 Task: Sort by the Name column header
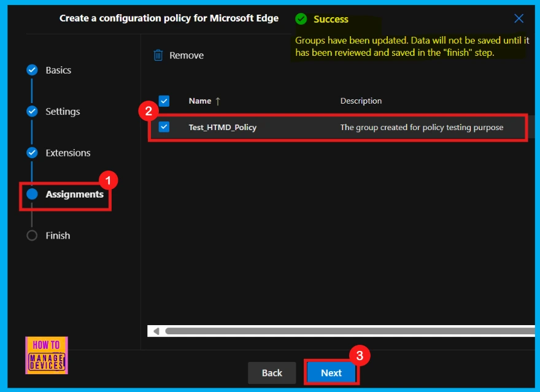coord(200,101)
